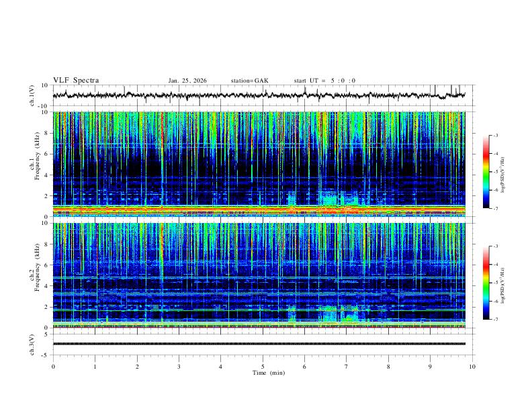Screen dimensions: 532x411
Task: Click the '-7' value on ch.2 colorbar
Action: click(495, 320)
